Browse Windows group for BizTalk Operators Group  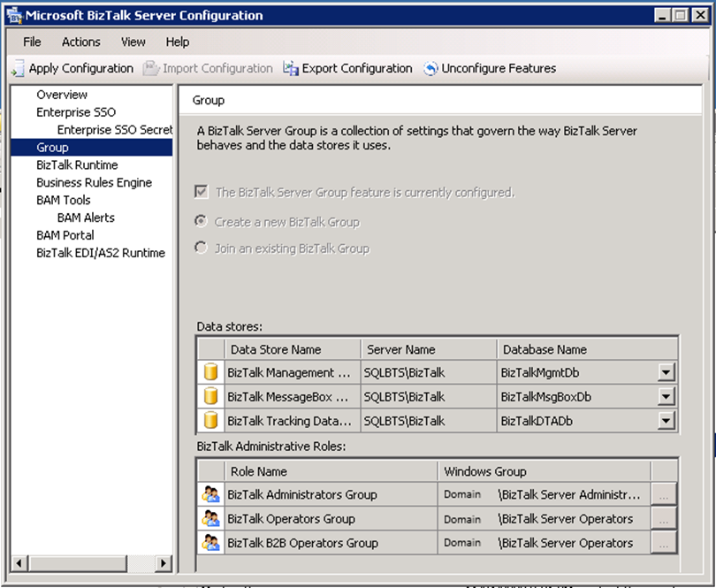[x=664, y=519]
